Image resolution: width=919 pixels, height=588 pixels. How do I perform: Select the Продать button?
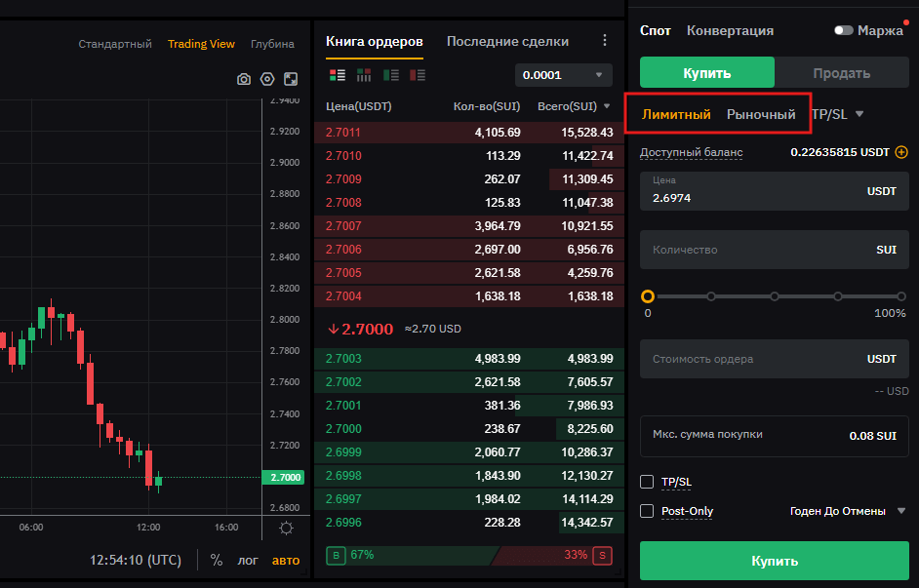(841, 73)
